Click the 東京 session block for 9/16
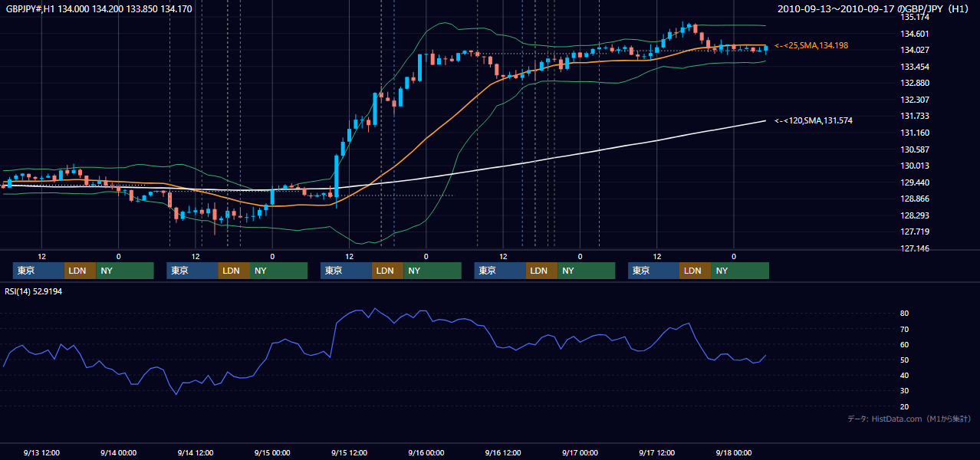 [x=500, y=271]
